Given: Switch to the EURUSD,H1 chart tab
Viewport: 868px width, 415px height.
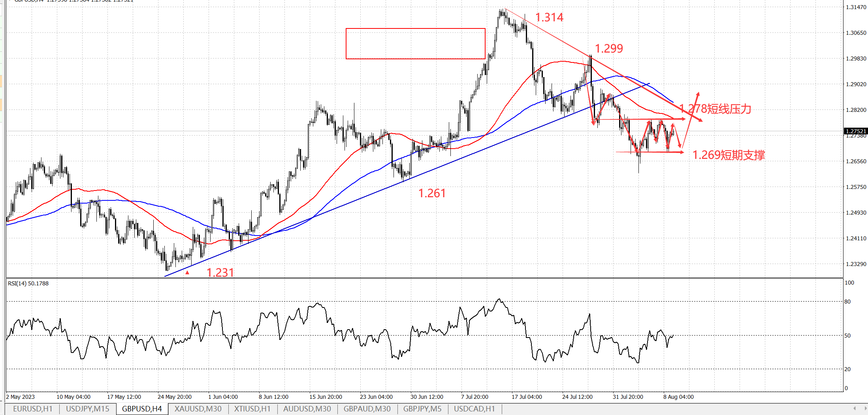Looking at the screenshot, I should pyautogui.click(x=32, y=409).
